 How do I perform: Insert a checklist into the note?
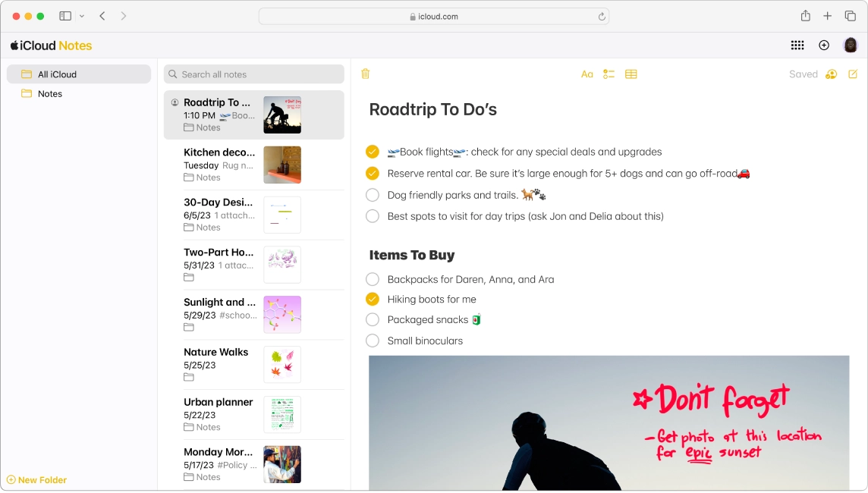(x=609, y=74)
